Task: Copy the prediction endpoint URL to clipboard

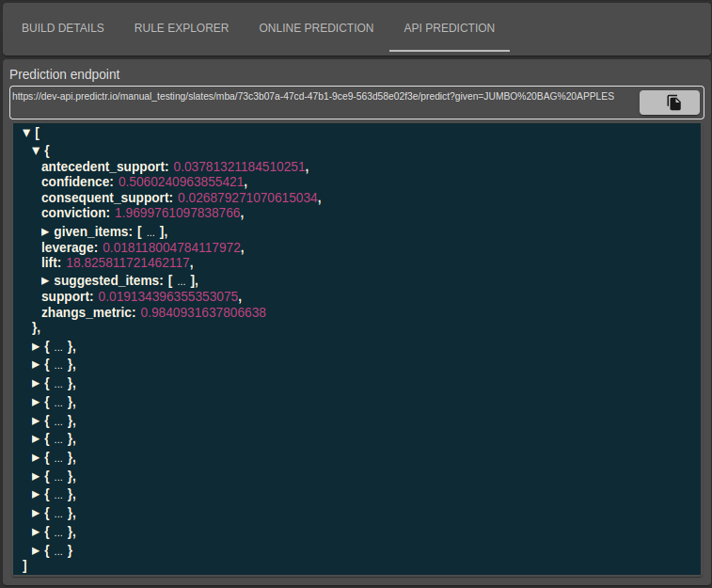Action: click(670, 103)
